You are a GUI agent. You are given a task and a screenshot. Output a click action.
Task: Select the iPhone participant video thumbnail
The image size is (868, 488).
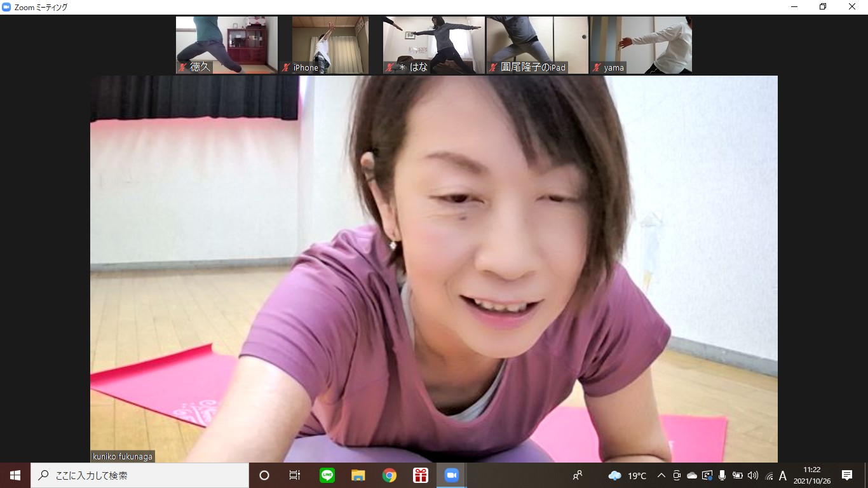click(x=330, y=45)
